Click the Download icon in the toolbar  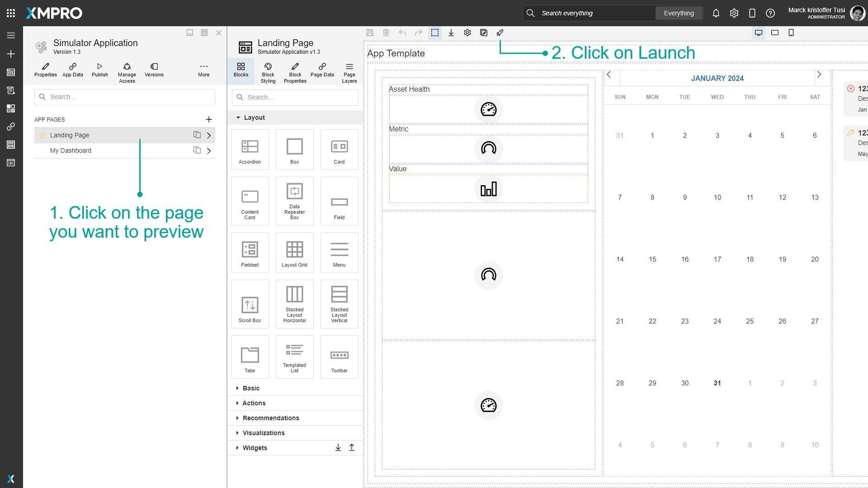(451, 32)
